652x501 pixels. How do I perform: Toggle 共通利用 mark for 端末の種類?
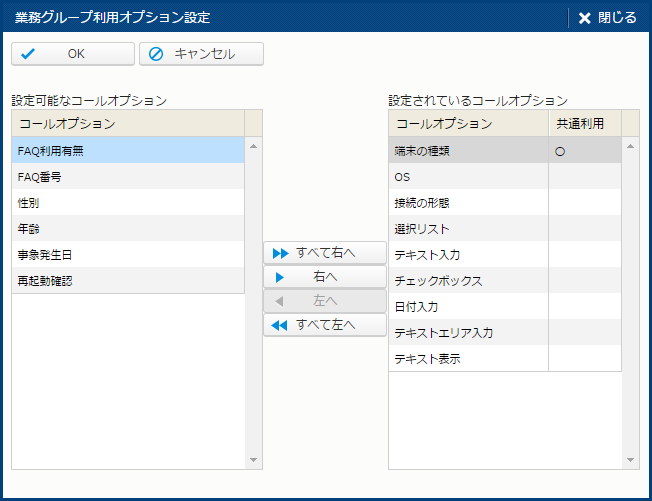(x=584, y=151)
